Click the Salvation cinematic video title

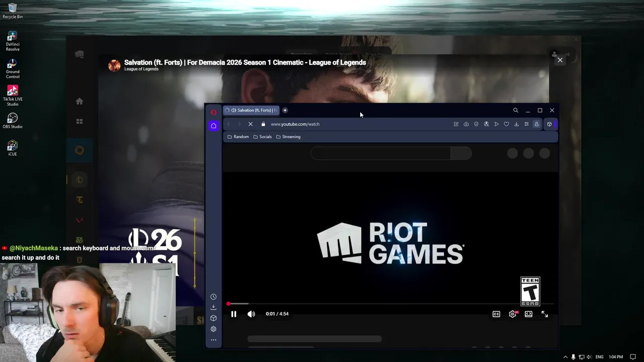point(245,62)
